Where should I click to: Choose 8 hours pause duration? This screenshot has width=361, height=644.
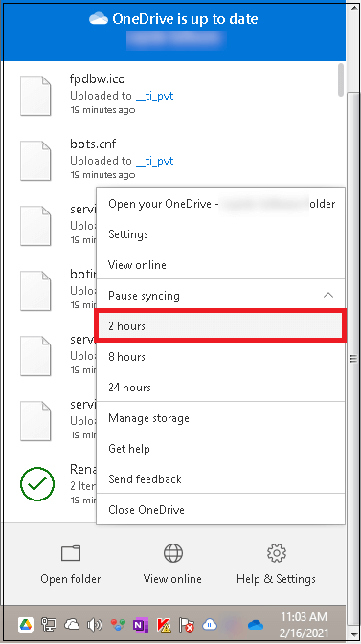click(x=221, y=357)
